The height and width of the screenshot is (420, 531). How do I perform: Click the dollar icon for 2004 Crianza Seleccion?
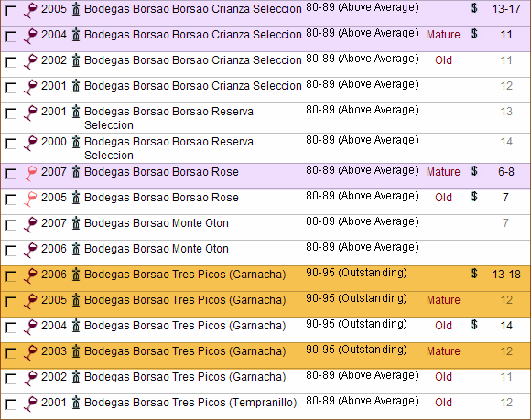(x=474, y=34)
